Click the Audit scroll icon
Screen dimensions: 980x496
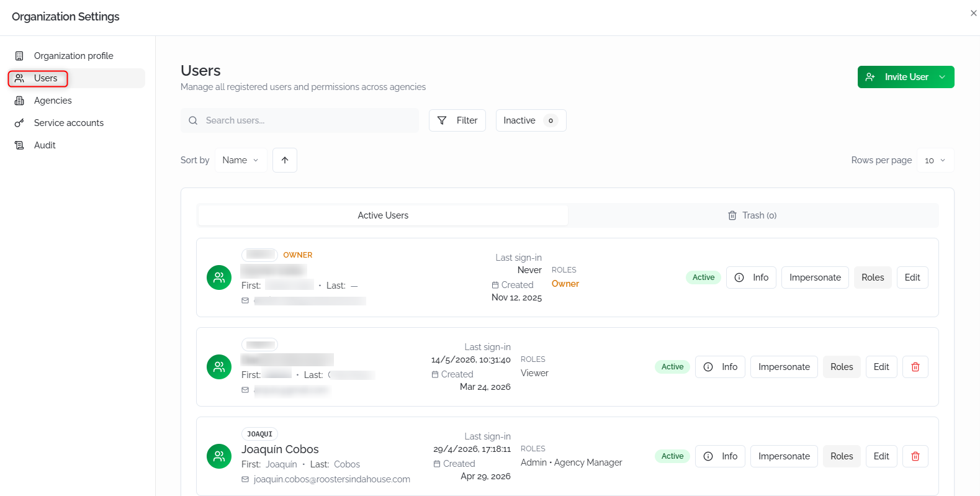19,145
